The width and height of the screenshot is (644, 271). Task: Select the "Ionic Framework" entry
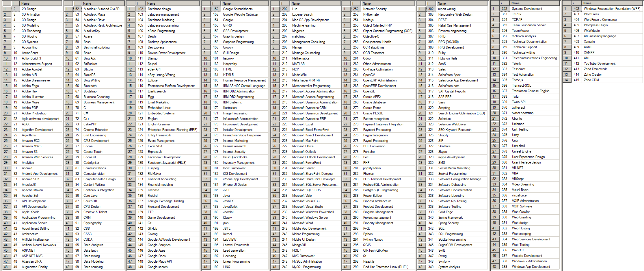[x=245, y=168]
